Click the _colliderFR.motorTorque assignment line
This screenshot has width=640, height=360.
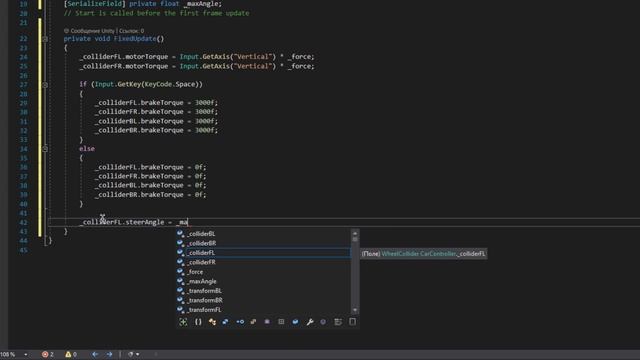click(x=197, y=66)
